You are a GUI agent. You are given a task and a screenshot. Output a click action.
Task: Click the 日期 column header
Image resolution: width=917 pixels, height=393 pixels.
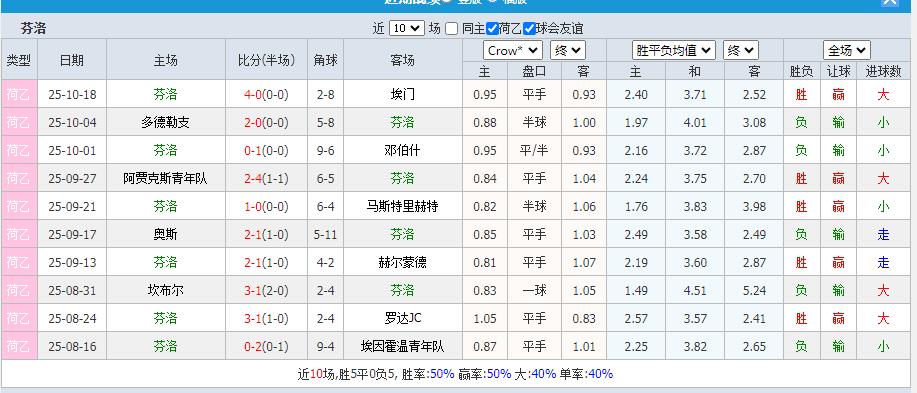[72, 60]
